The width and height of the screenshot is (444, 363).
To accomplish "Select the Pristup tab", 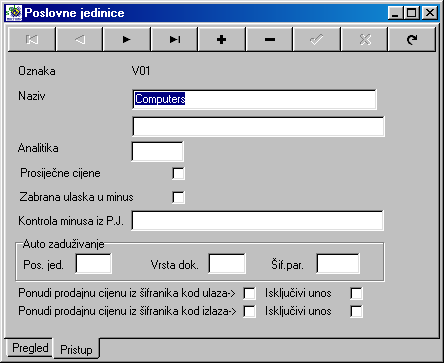I will click(x=76, y=350).
